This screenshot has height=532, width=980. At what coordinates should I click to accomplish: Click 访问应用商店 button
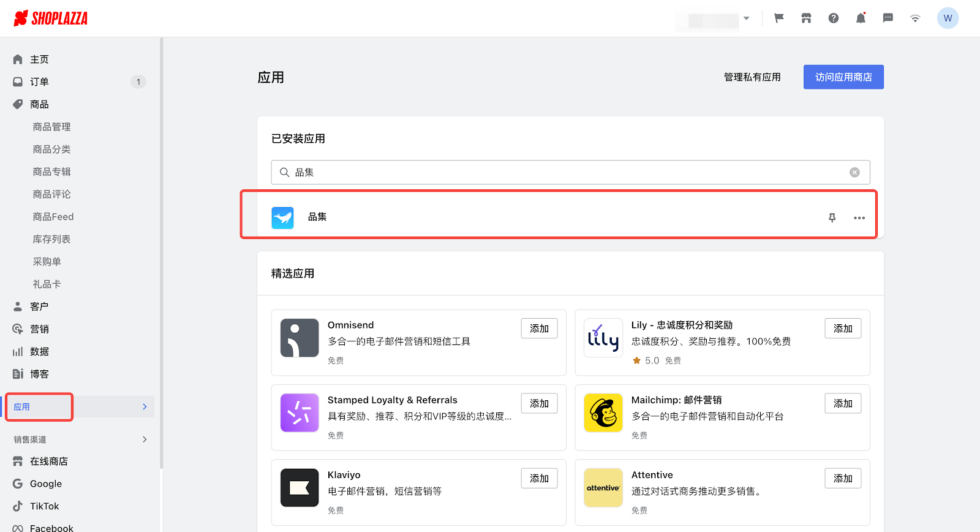[x=843, y=77]
